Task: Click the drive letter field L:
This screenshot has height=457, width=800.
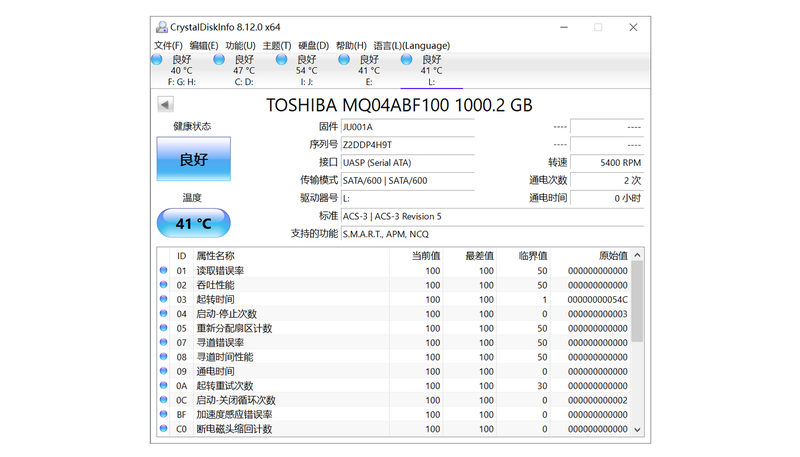Action: point(408,198)
